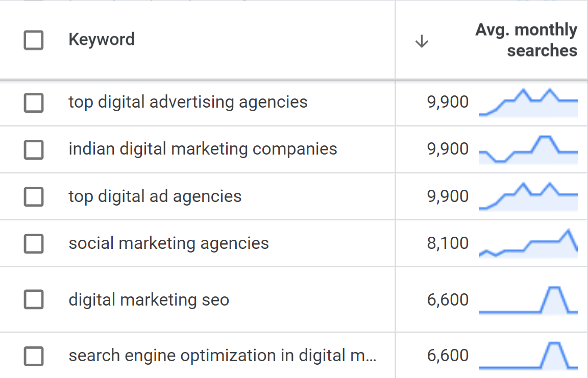Click the 8,100 monthly searches value
The image size is (588, 378).
[448, 243]
